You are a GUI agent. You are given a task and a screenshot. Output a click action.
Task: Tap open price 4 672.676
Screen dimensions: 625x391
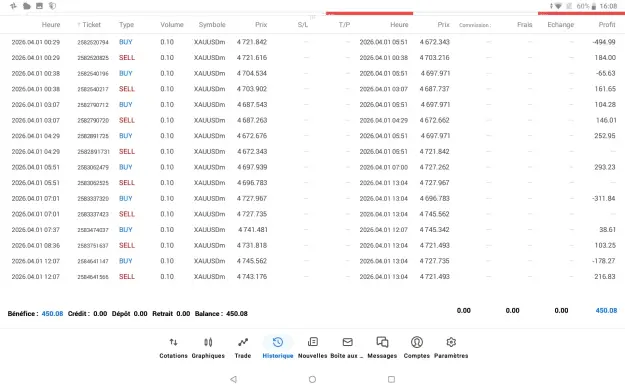tap(252, 136)
